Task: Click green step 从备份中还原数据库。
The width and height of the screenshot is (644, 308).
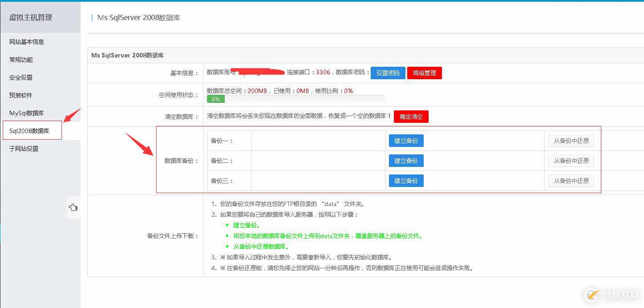Action: [x=261, y=247]
